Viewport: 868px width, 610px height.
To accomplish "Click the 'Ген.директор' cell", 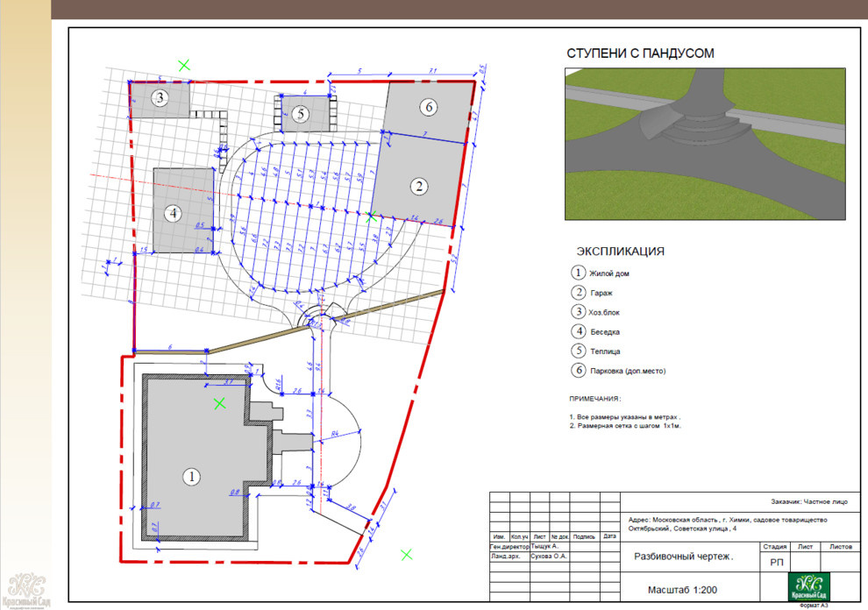I will [x=509, y=546].
